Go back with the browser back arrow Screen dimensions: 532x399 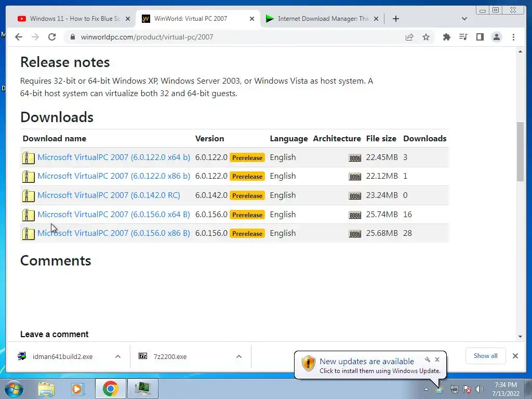[19, 37]
